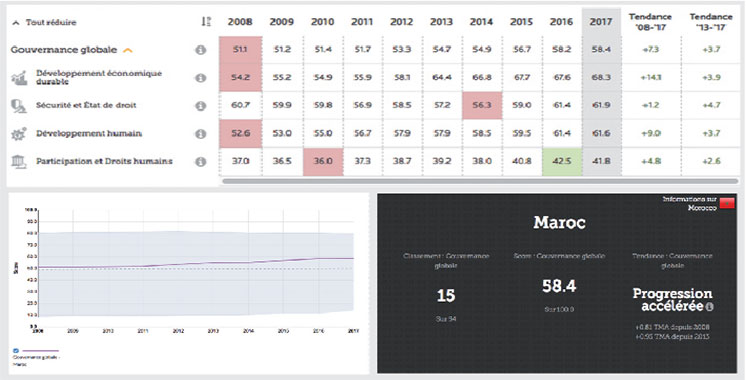This screenshot has height=380, width=746.
Task: Click the +4.7 trend value
Action: pos(711,106)
